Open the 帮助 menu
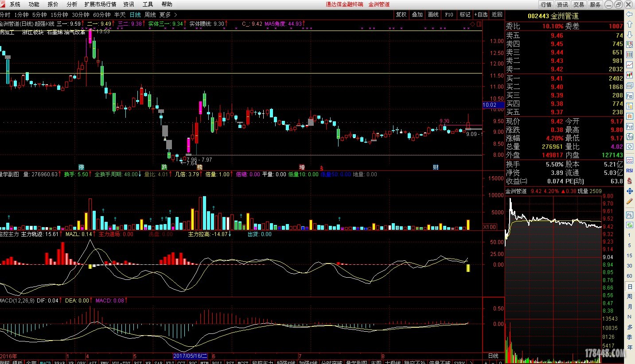 coord(167,4)
